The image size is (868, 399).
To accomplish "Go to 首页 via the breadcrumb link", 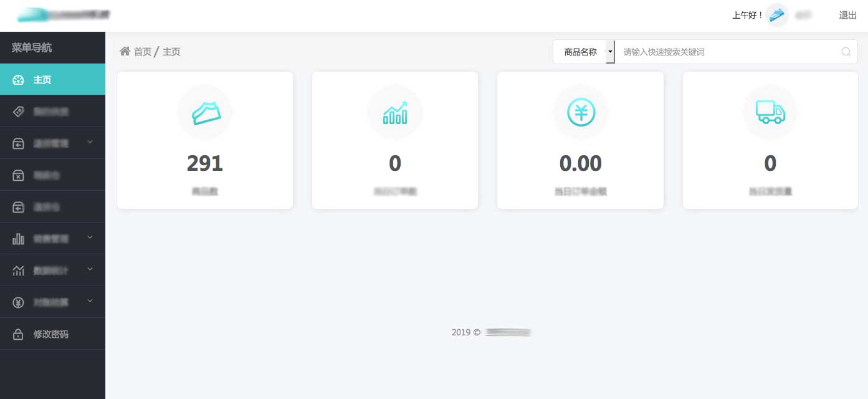I will click(143, 52).
